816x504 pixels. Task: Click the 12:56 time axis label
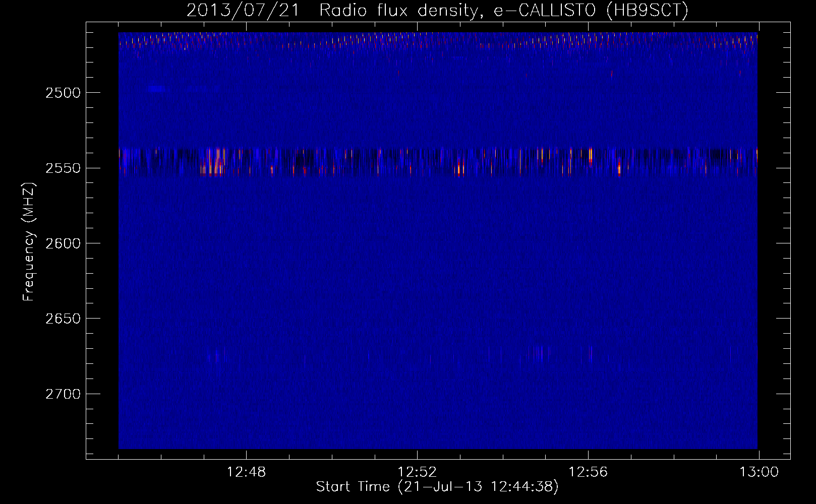click(x=588, y=472)
